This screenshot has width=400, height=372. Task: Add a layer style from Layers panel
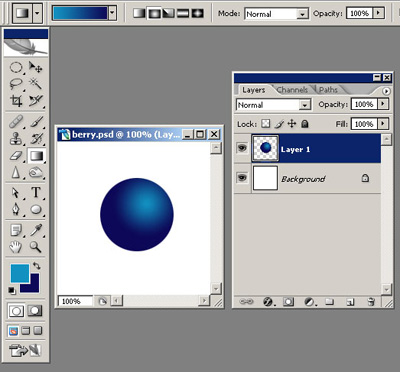click(268, 302)
